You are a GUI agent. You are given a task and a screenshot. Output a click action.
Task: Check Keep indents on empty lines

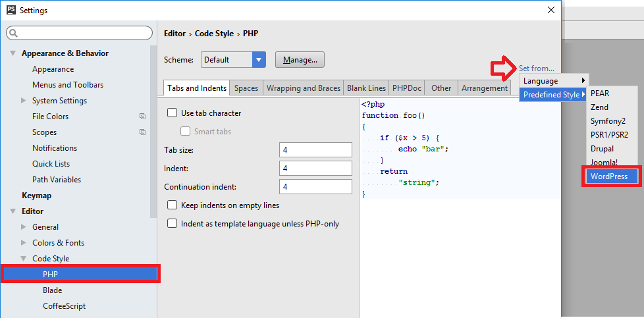tap(173, 205)
